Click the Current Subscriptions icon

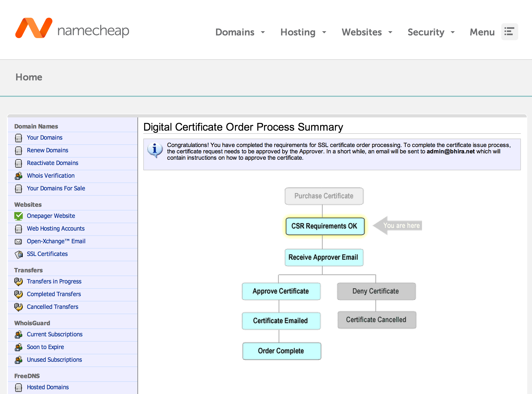click(19, 335)
